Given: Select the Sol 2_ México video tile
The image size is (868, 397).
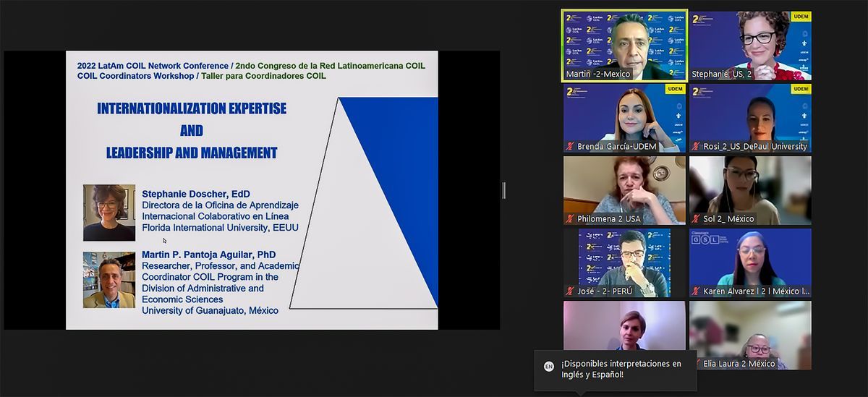Looking at the screenshot, I should (750, 190).
